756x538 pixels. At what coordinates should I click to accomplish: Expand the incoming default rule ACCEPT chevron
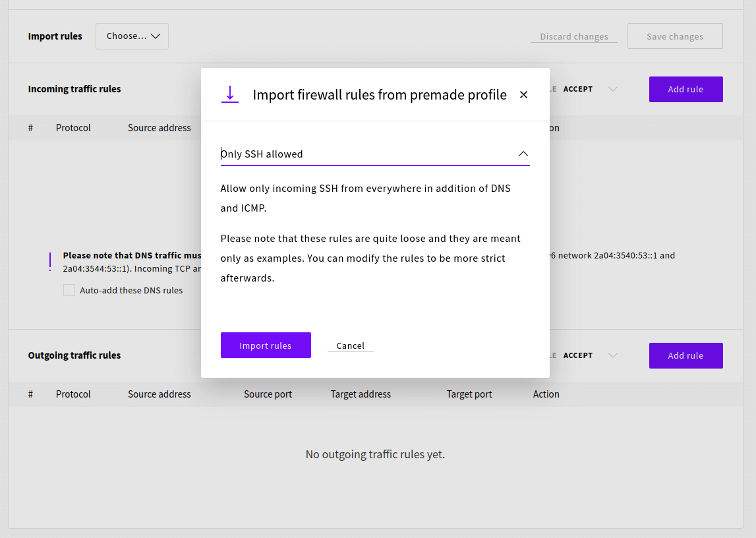pos(612,89)
